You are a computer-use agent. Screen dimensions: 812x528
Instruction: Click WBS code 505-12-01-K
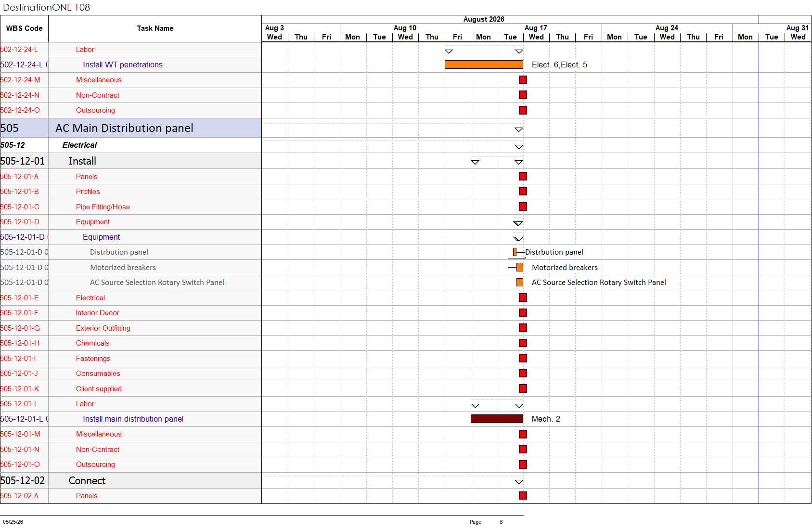20,388
